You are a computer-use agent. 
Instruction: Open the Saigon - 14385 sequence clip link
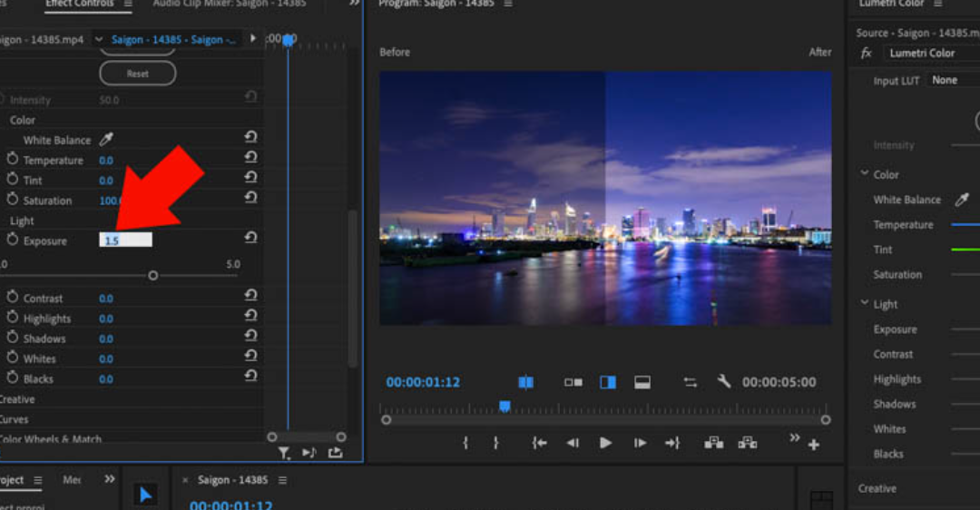click(x=173, y=39)
